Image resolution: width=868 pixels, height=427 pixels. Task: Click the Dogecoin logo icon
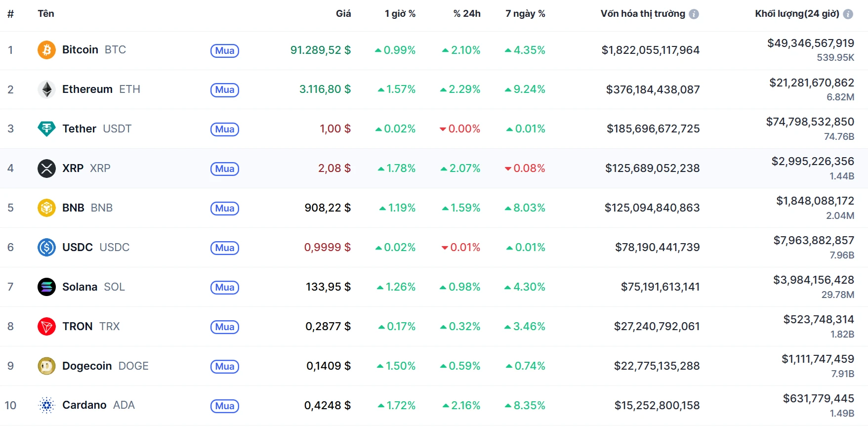pos(46,366)
